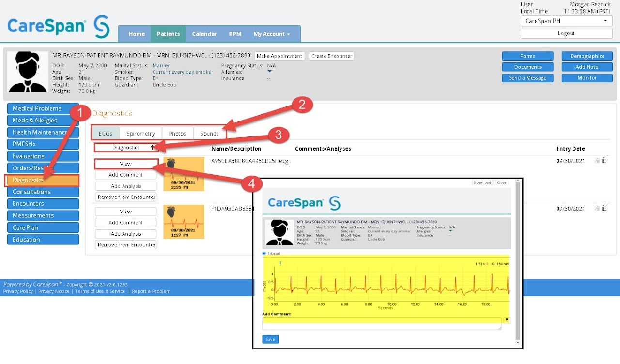The width and height of the screenshot is (620, 364).
Task: Click the Add Note button
Action: [587, 67]
